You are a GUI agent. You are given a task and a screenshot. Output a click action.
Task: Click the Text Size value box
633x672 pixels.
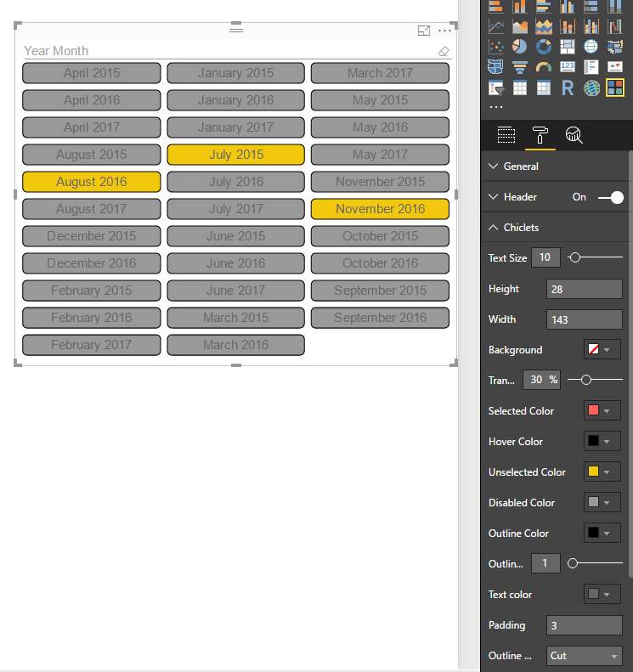coord(545,257)
